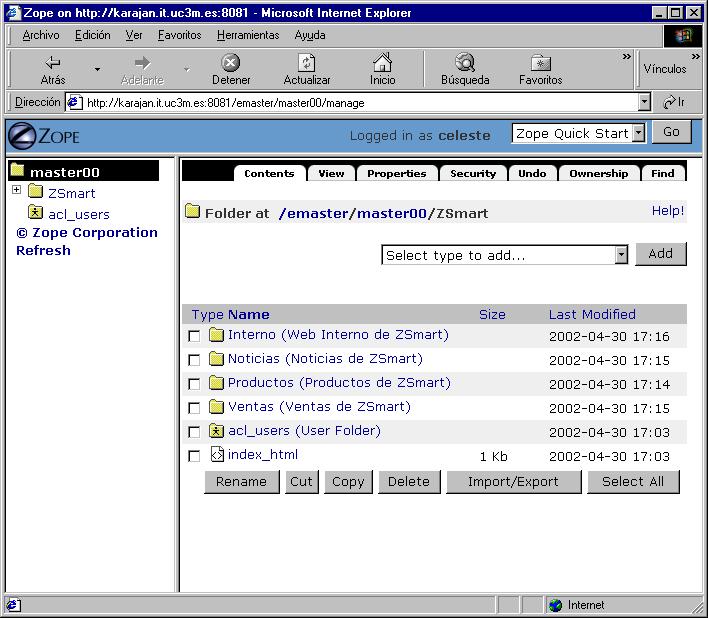Check the box next to Interno folder
708x618 pixels.
[x=194, y=336]
